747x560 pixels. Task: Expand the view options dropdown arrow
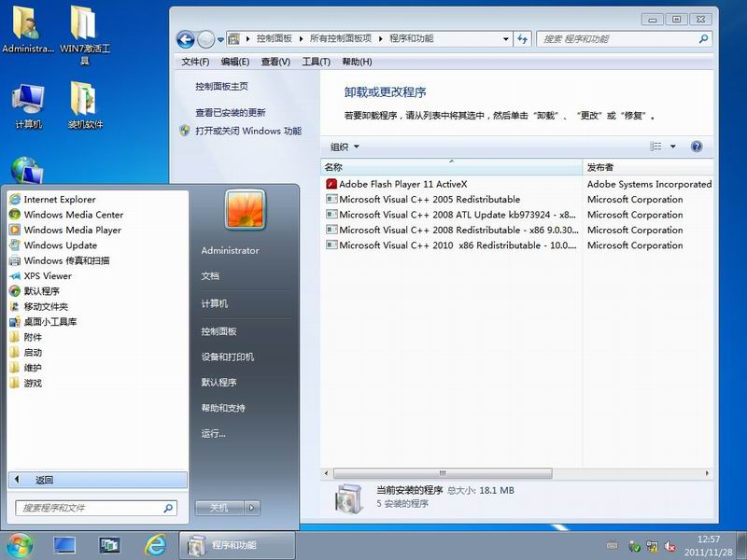(x=673, y=147)
